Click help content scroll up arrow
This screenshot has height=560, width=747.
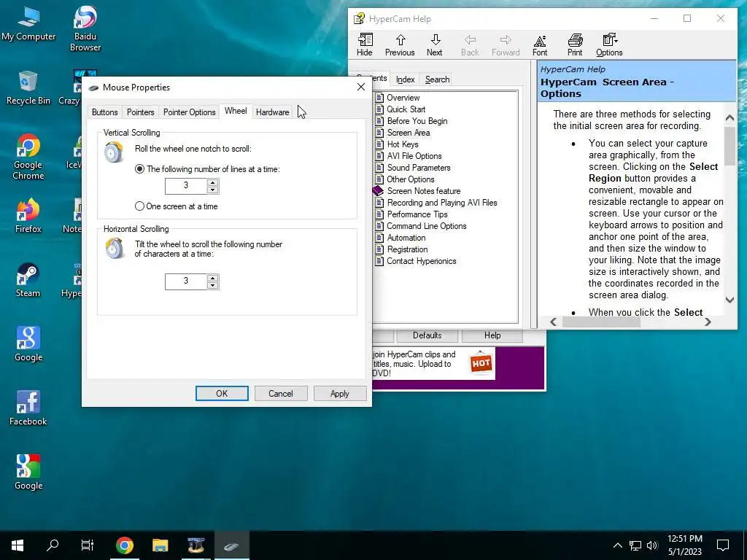click(729, 117)
